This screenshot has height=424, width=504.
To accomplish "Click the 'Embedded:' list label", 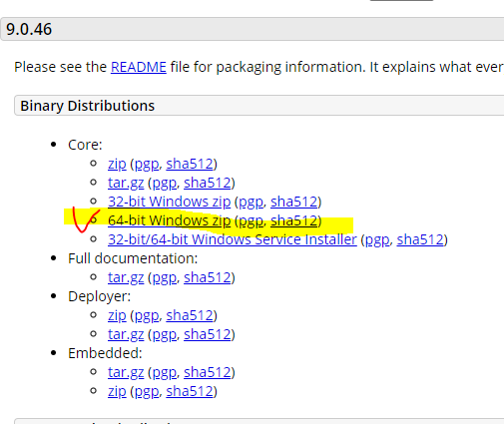I will click(x=105, y=353).
